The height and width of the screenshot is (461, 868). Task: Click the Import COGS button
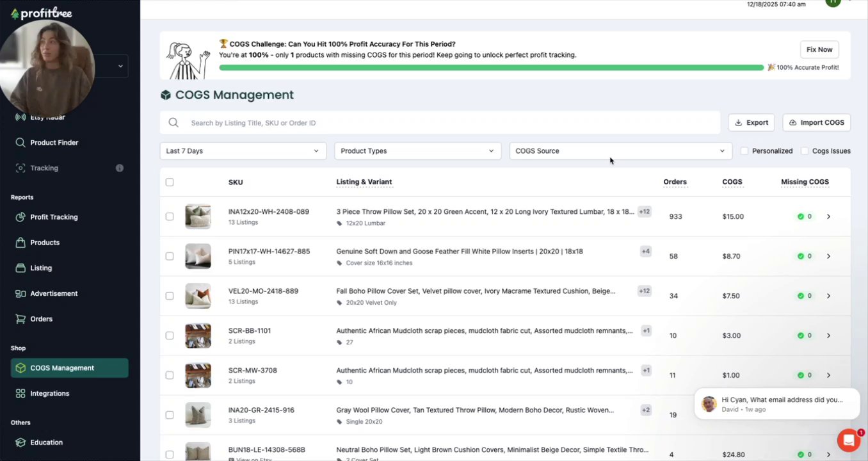[x=816, y=123]
